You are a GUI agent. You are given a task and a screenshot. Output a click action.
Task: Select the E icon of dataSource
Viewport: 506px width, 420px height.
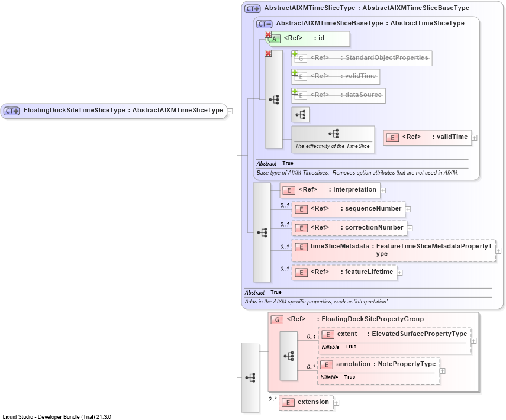(301, 96)
